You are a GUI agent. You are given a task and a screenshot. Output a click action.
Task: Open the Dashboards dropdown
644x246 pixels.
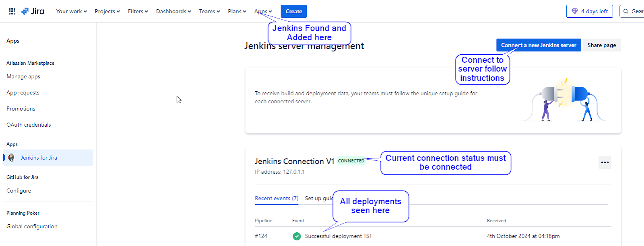173,11
